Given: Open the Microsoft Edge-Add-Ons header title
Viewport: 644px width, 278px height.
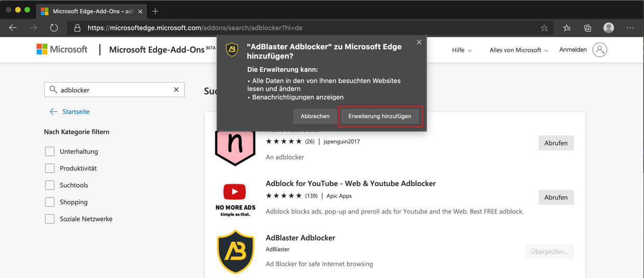Looking at the screenshot, I should click(x=157, y=50).
